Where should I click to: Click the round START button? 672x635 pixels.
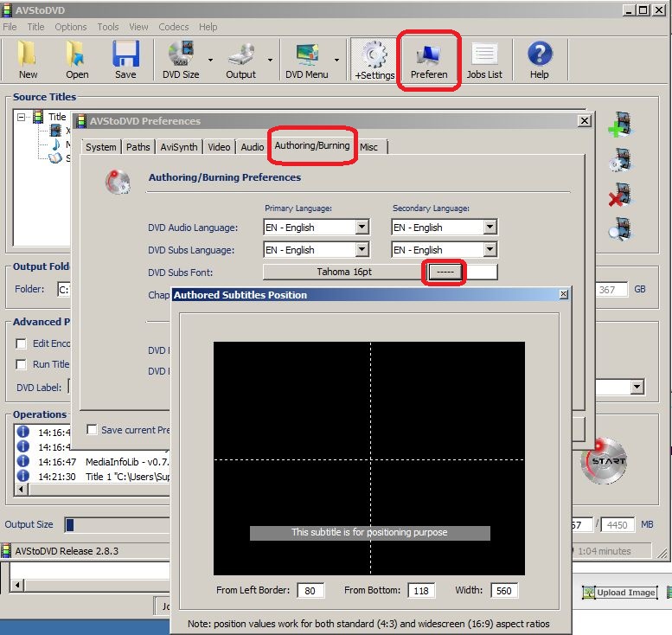pos(605,461)
